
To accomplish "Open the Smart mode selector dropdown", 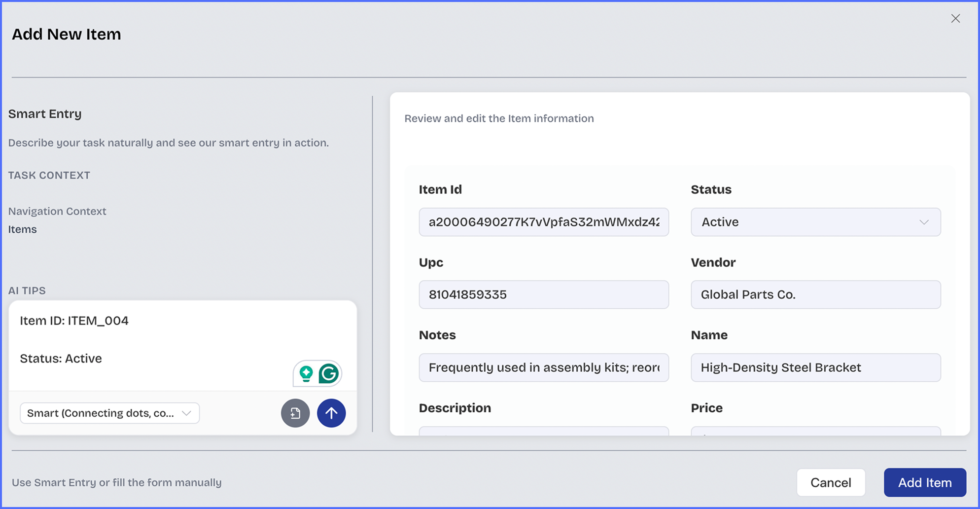I will coord(109,413).
